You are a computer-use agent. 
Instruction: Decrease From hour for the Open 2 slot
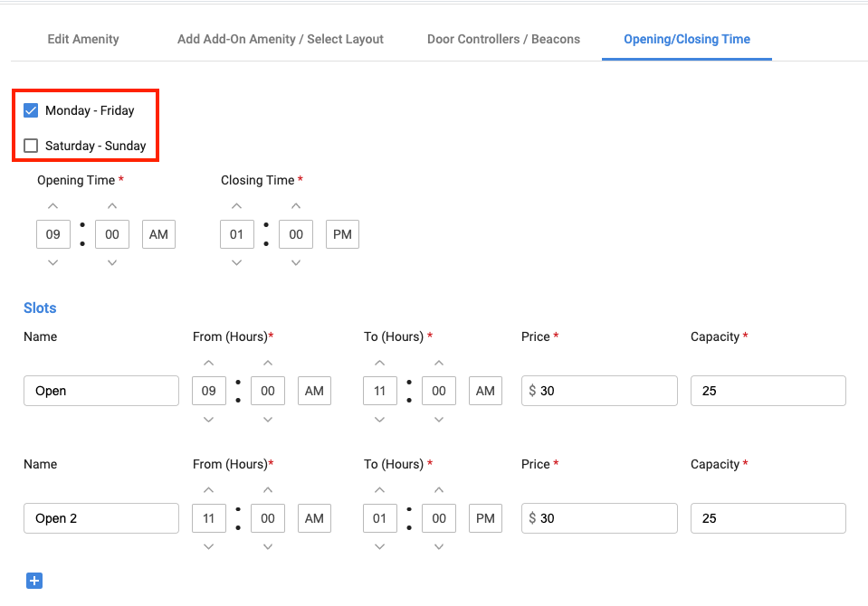click(209, 547)
